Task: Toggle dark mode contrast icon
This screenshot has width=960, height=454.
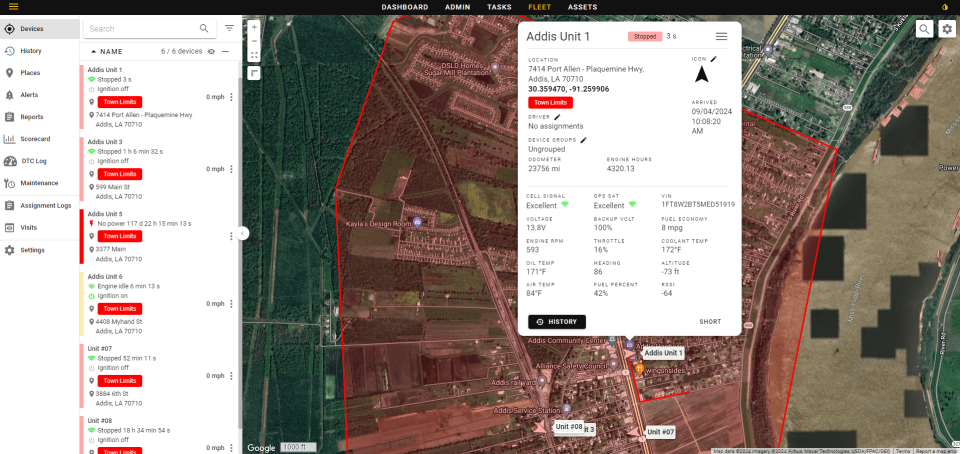Action: (x=946, y=7)
